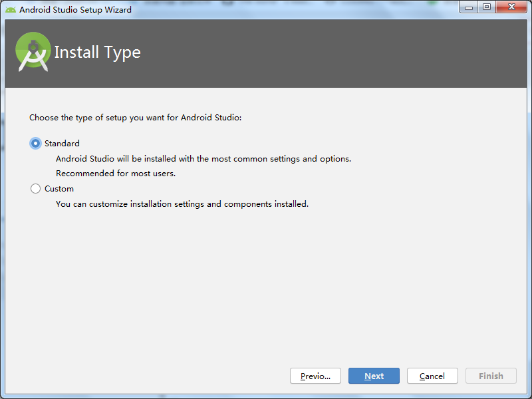
Task: Click the grayed-out Finish button
Action: 491,376
